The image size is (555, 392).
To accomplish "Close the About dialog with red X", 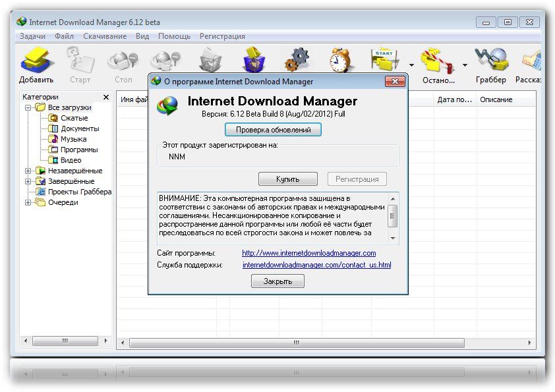I will (395, 82).
